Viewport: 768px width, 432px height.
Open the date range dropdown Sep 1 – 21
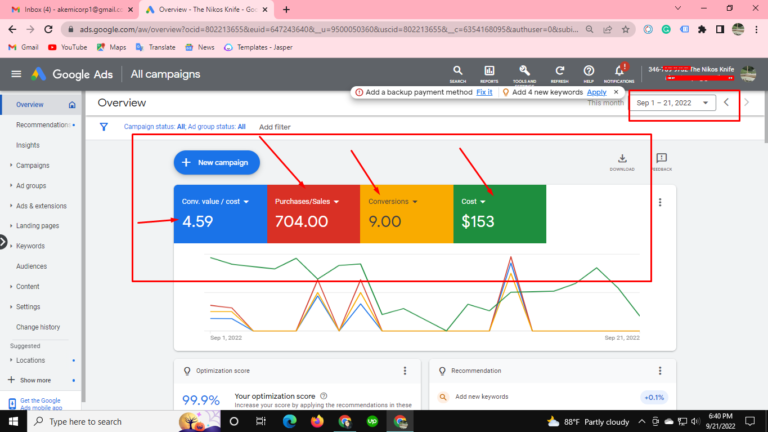tap(673, 102)
